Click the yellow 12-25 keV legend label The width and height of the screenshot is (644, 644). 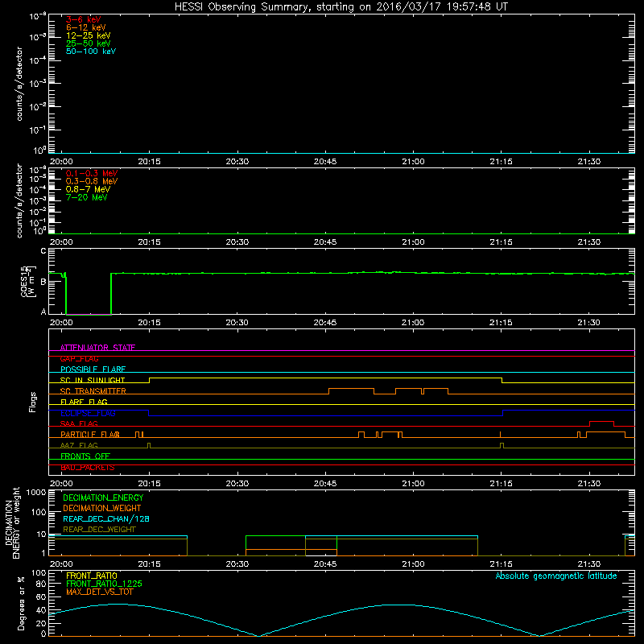click(x=89, y=35)
